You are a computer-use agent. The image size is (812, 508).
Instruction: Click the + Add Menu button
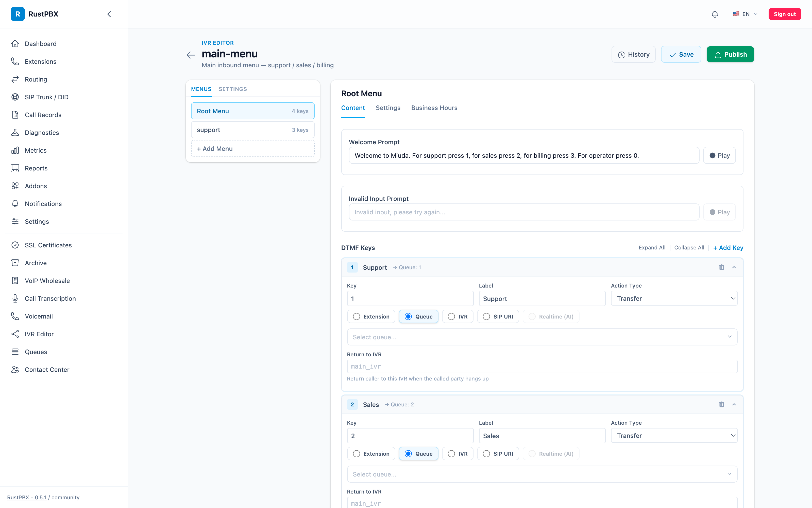(253, 149)
